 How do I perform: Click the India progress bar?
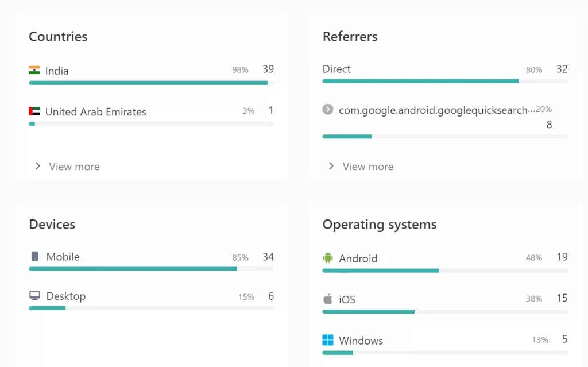(x=148, y=83)
